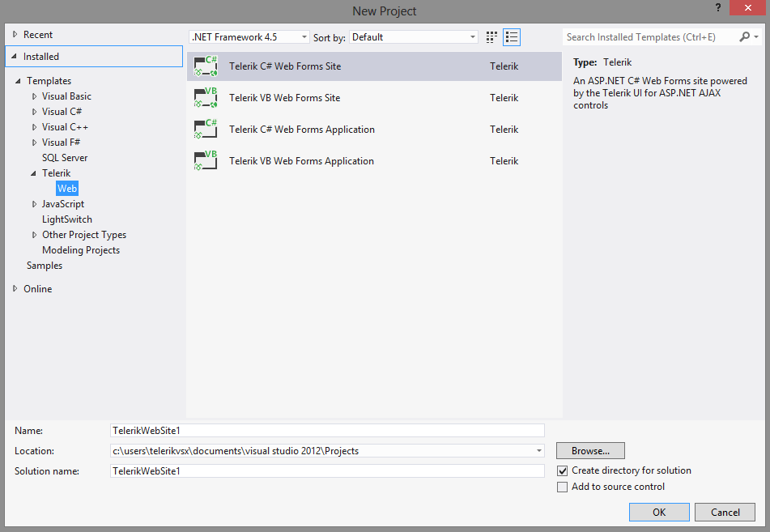
Task: Select Other Project Types label
Action: coord(84,235)
